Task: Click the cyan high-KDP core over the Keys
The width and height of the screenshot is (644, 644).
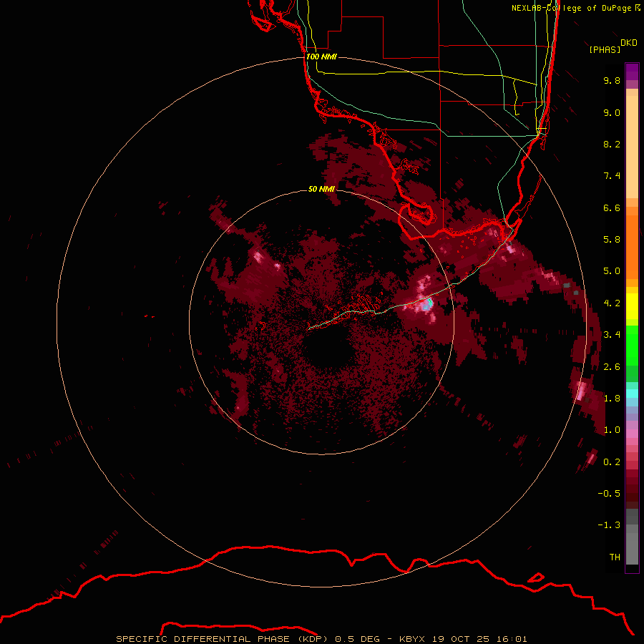Action: tap(428, 304)
